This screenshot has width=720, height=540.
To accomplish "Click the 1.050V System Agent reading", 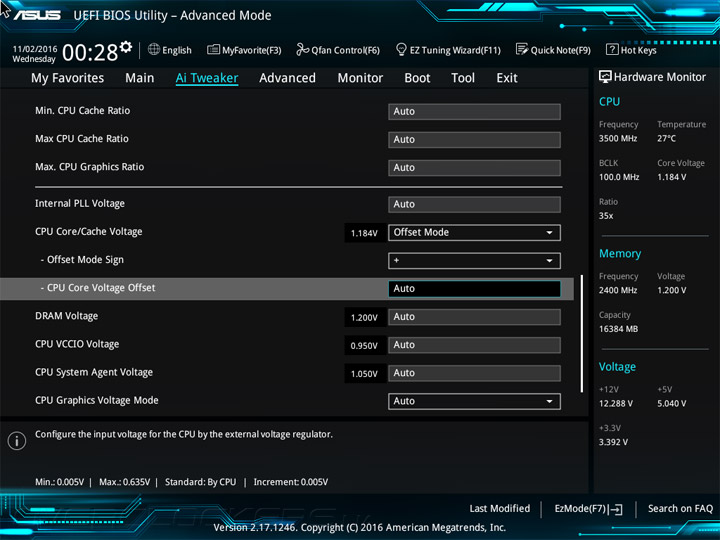I will pos(364,374).
